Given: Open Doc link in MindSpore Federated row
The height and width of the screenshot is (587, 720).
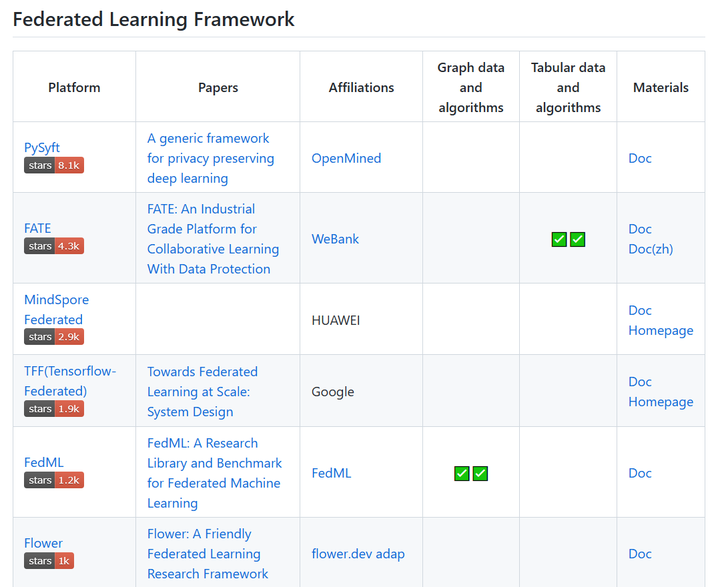Looking at the screenshot, I should click(640, 310).
